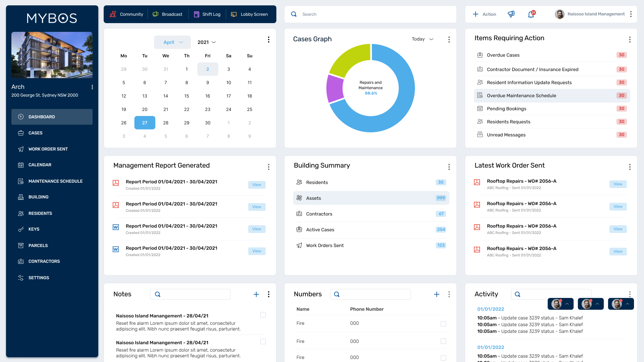Select the second note checkbox
Viewport: 644px width, 362px height.
263,342
